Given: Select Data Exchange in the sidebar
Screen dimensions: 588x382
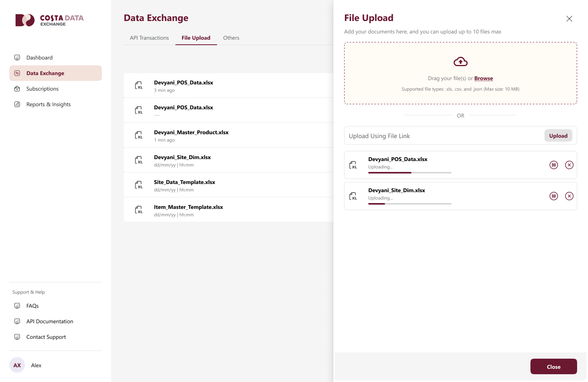Looking at the screenshot, I should click(x=56, y=73).
